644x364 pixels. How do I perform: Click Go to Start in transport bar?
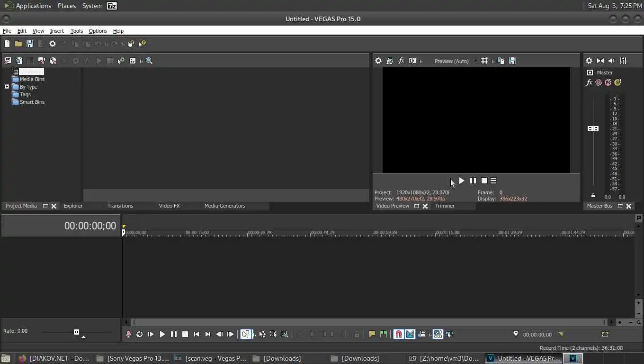[x=197, y=334]
